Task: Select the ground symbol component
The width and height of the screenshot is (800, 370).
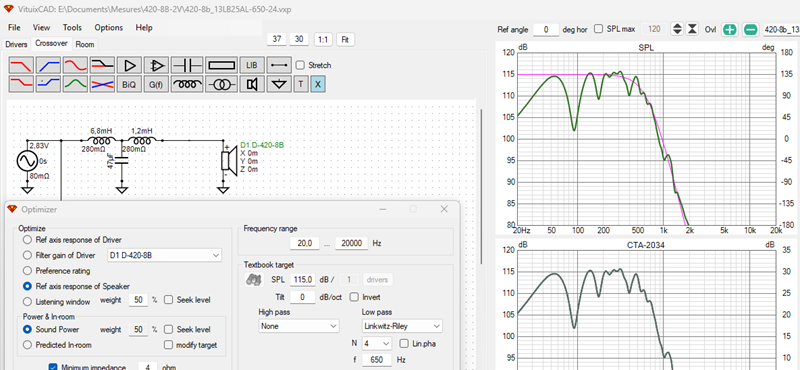Action: [x=279, y=84]
